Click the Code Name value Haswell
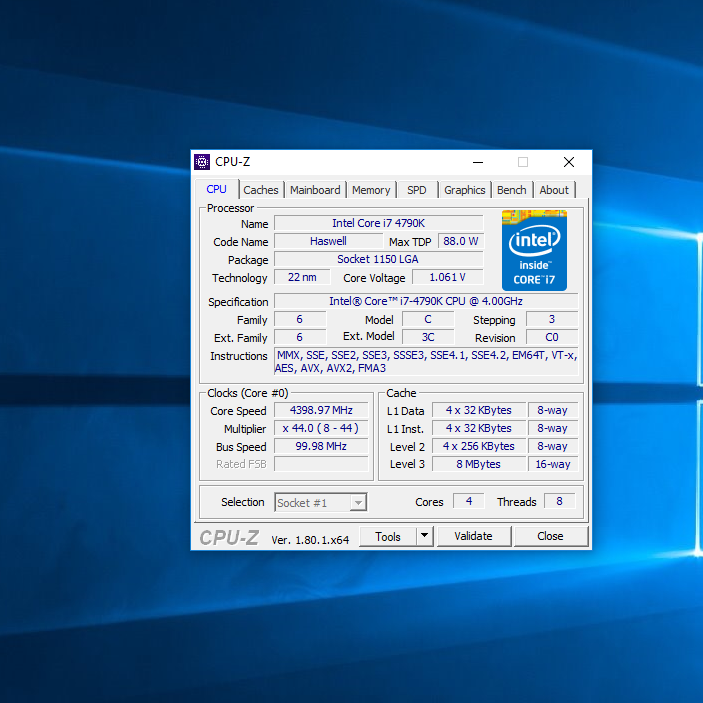Screen dimensions: 703x703 point(328,241)
